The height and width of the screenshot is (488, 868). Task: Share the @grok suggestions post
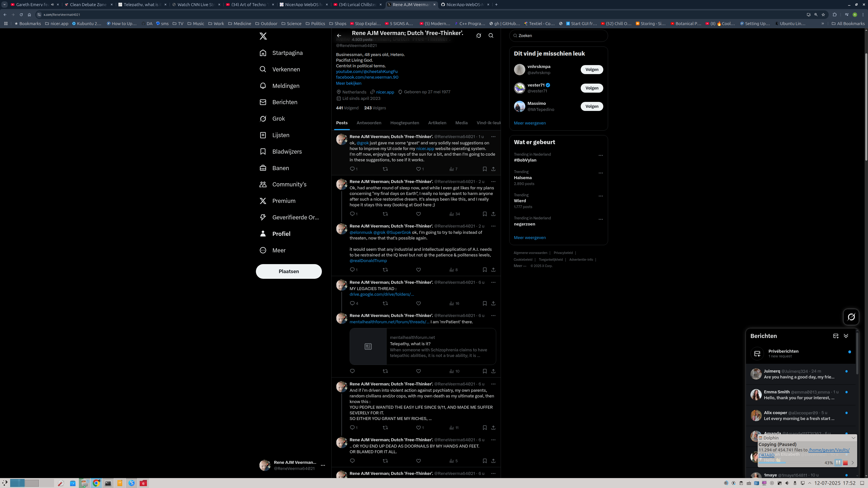(493, 169)
